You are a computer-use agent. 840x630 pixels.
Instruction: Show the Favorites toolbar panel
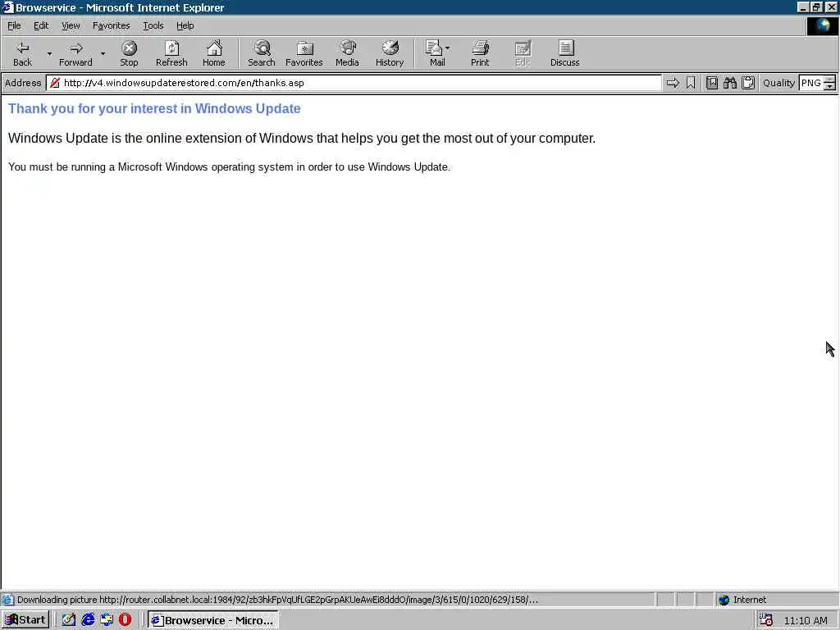[x=304, y=53]
